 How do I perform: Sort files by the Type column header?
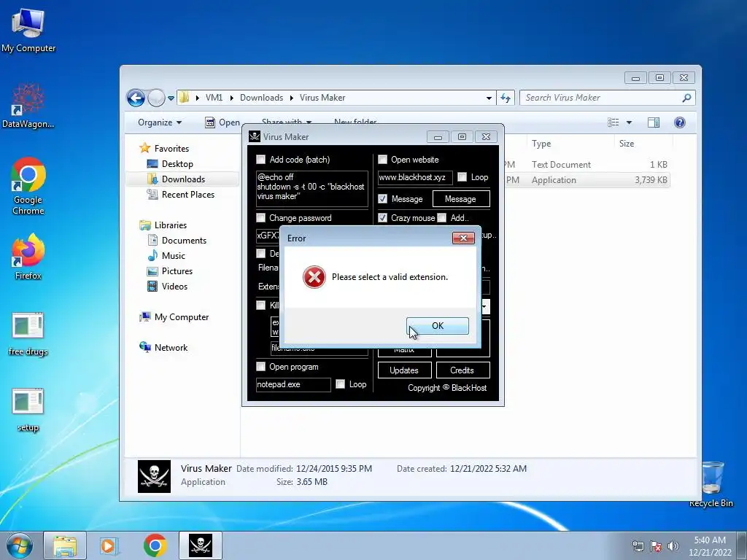coord(569,144)
